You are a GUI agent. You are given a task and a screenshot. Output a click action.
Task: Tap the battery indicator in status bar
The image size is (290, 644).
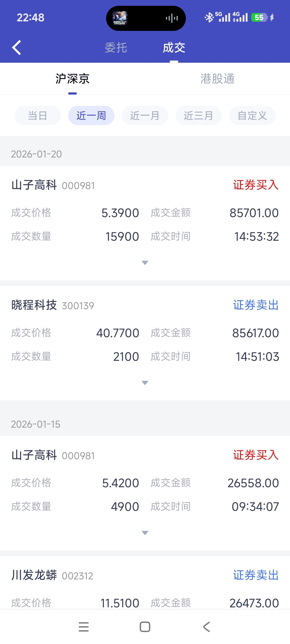[260, 18]
